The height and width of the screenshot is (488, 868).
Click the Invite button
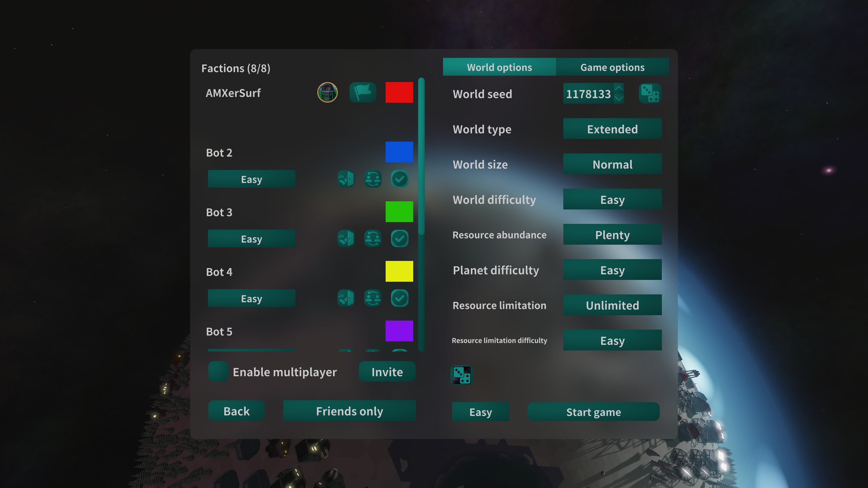[x=387, y=371]
